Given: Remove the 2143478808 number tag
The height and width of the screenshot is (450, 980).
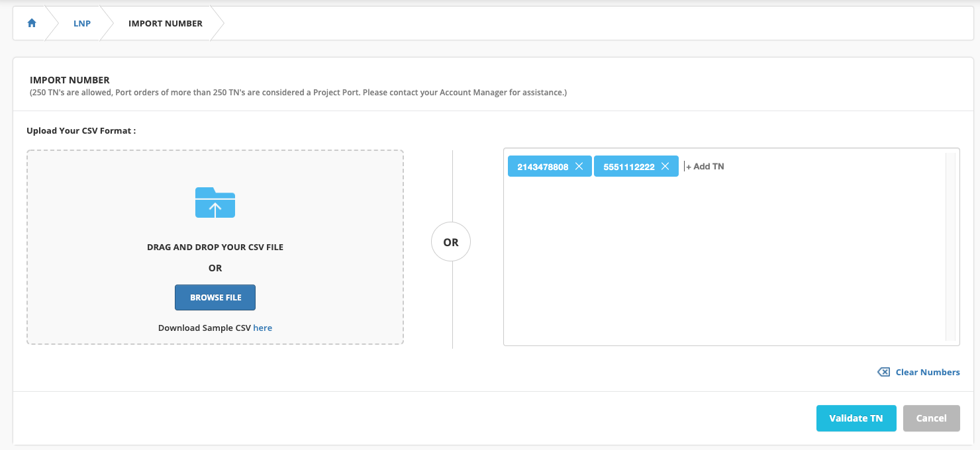Looking at the screenshot, I should (579, 167).
